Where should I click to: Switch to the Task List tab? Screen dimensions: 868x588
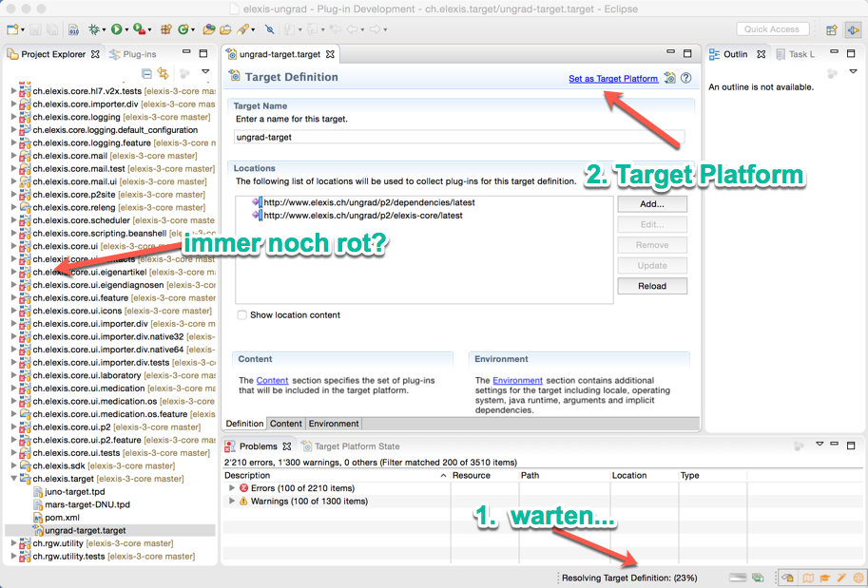[795, 54]
